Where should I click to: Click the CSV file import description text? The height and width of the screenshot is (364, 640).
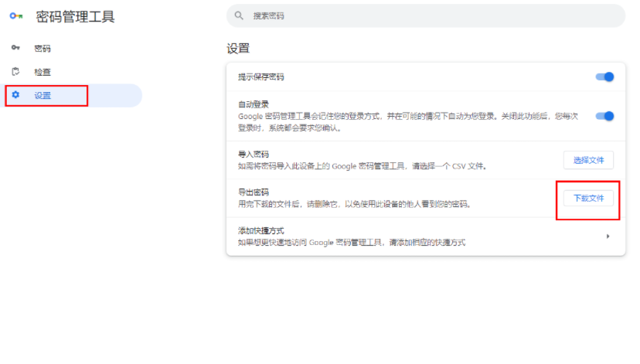tap(363, 166)
